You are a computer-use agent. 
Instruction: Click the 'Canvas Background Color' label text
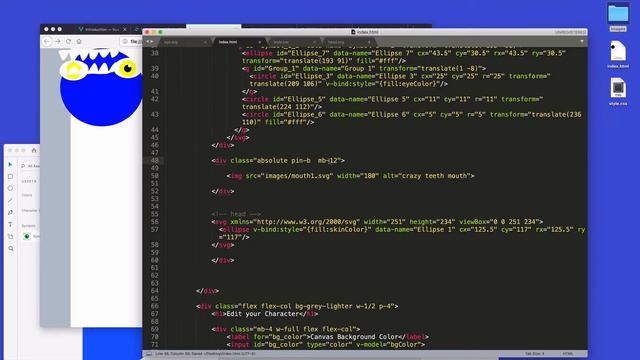pos(354,337)
